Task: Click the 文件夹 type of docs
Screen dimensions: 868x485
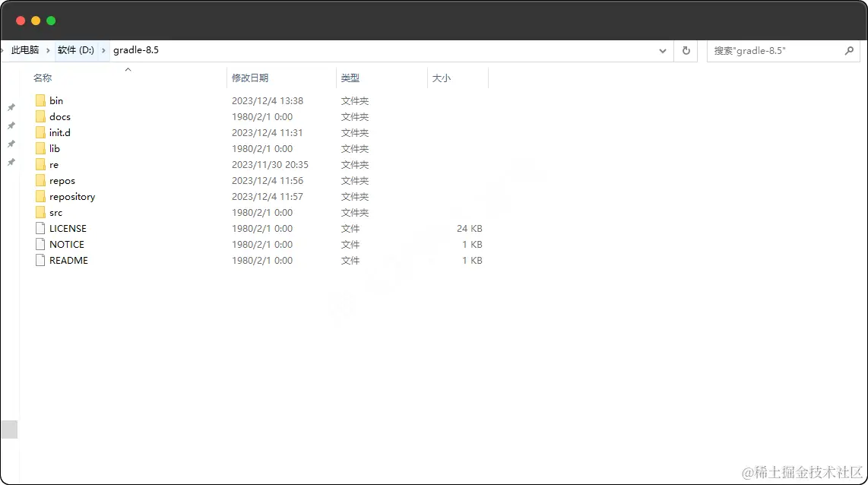Action: click(355, 117)
